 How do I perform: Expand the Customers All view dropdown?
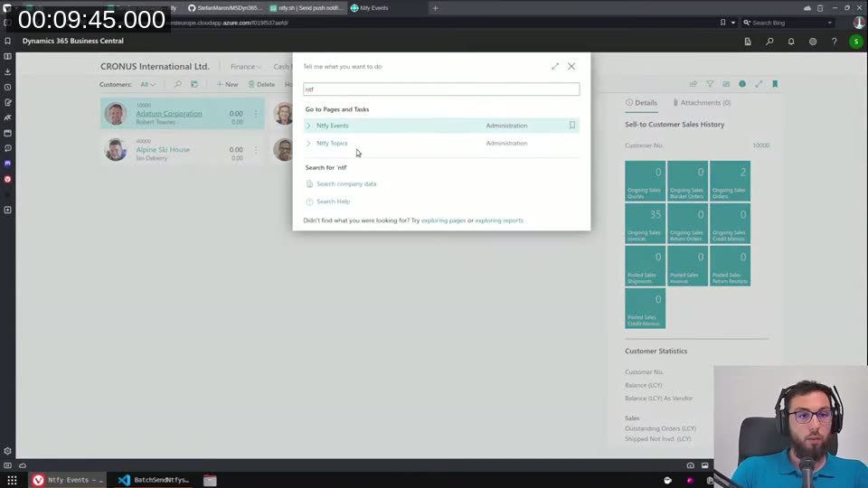coord(146,84)
